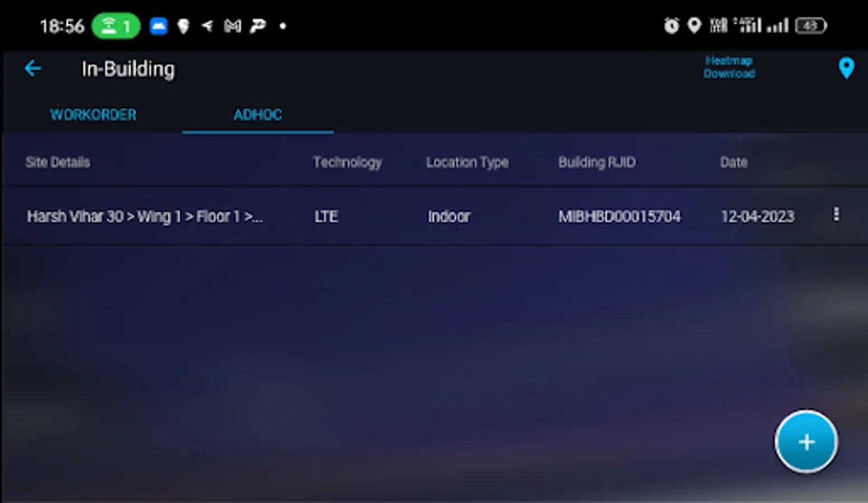
Task: Select the ADHOC tab
Action: [x=258, y=115]
